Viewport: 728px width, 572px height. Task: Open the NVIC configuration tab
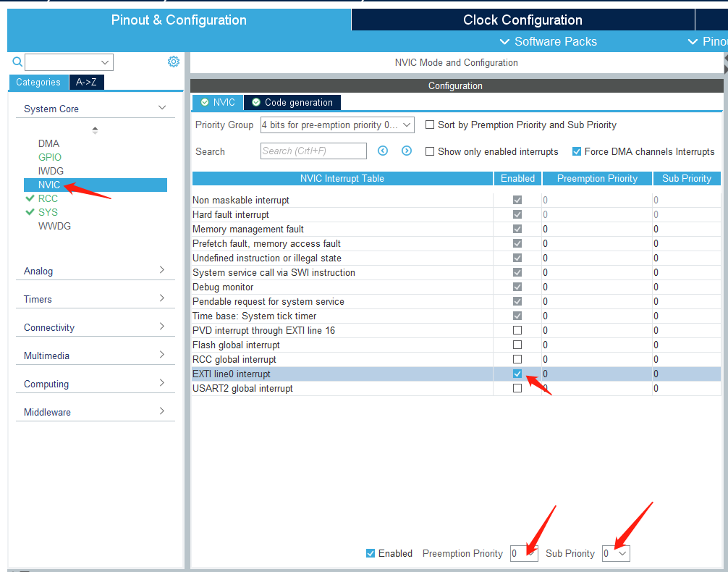pyautogui.click(x=218, y=102)
